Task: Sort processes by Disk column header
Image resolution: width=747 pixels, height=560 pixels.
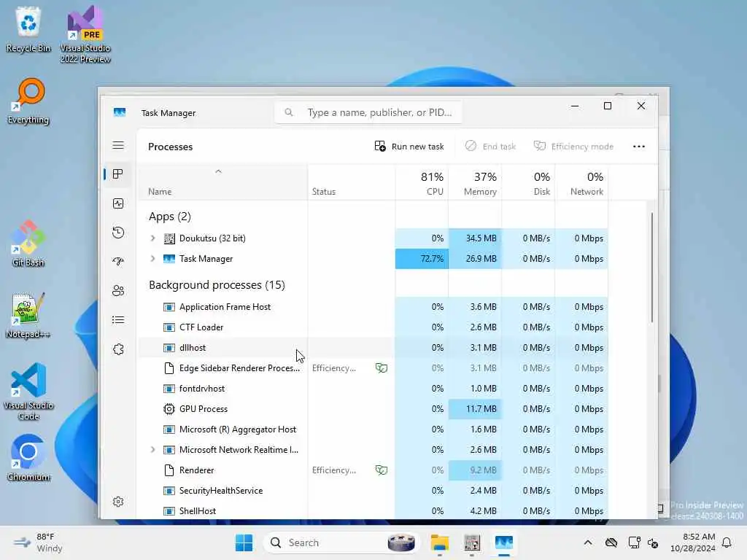Action: pos(528,182)
